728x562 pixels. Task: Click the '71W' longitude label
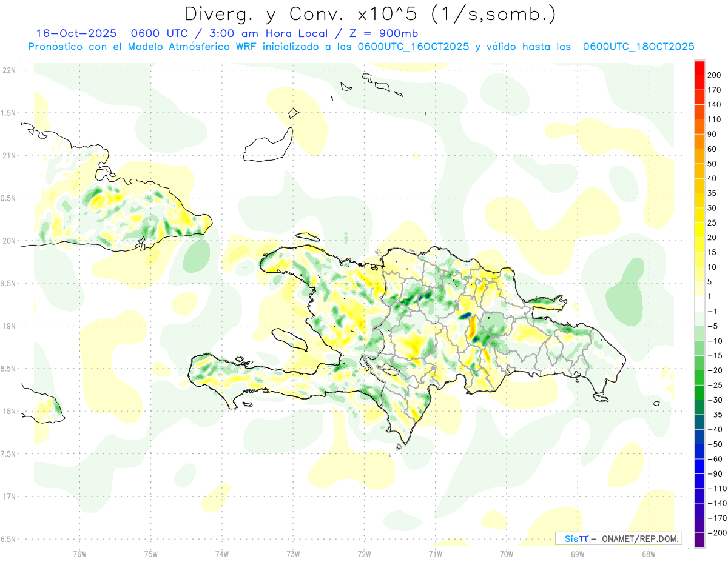point(435,554)
